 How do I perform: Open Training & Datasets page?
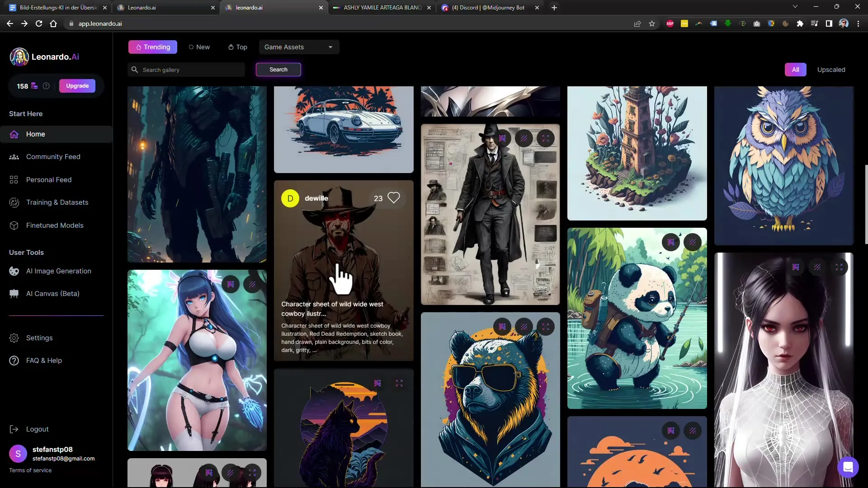(57, 202)
